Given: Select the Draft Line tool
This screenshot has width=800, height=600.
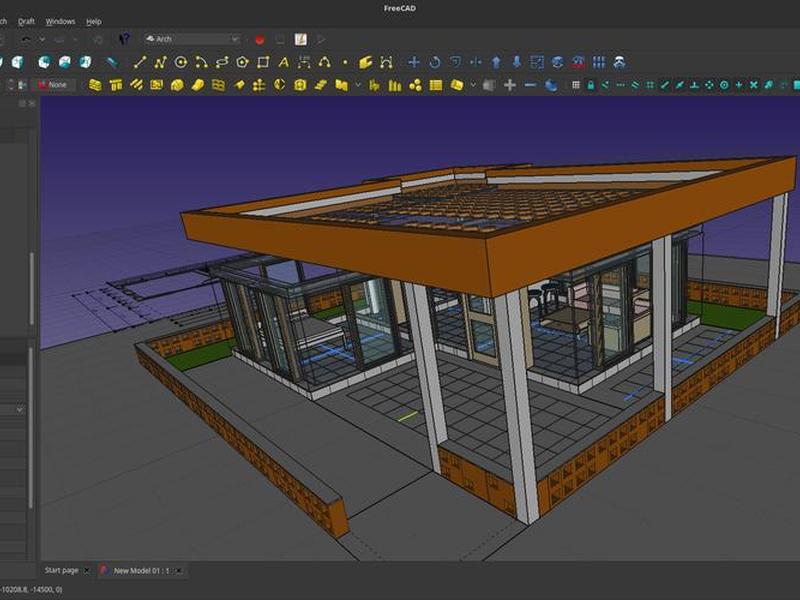Looking at the screenshot, I should [x=139, y=62].
